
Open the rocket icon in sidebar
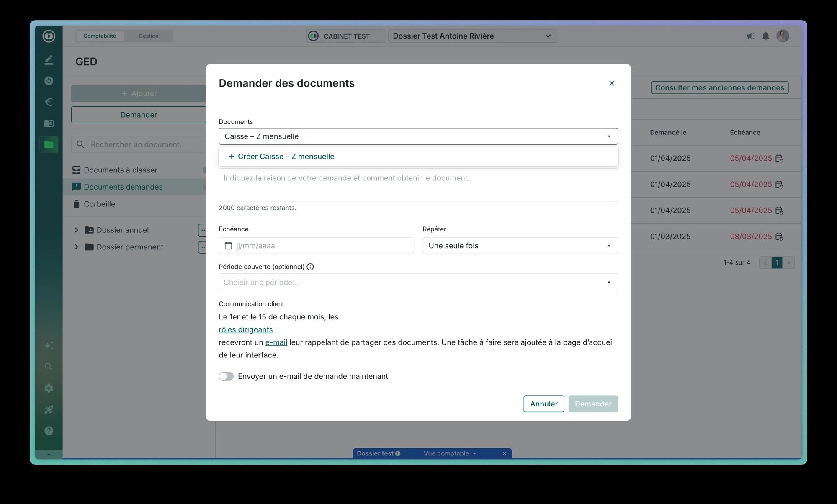point(49,409)
